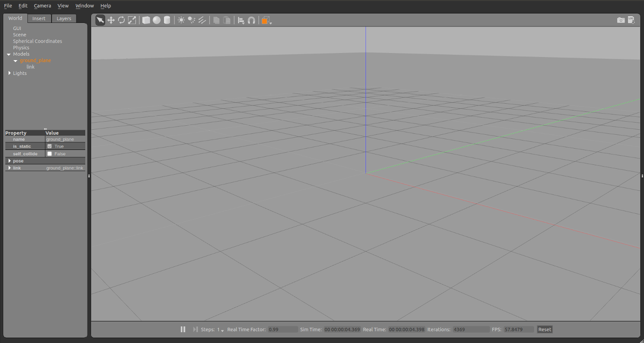Pause the simulation
Image resolution: width=644 pixels, height=343 pixels.
point(183,330)
